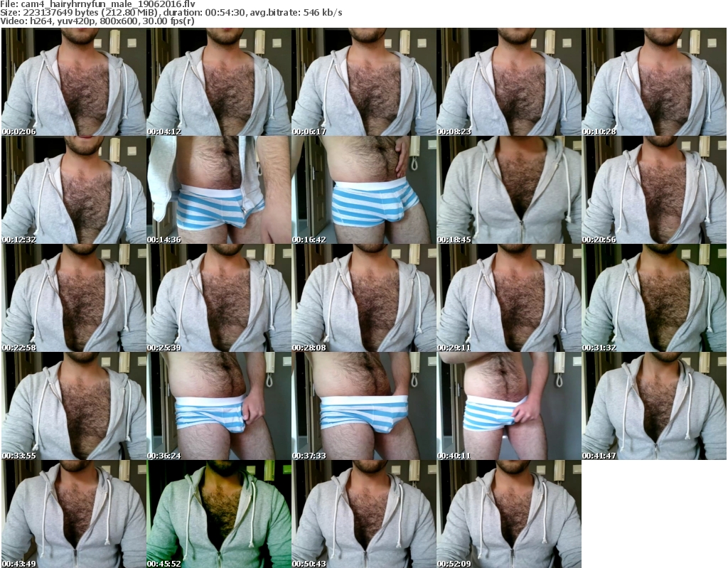Click the thumbnail stamped 00:22:58
The width and height of the screenshot is (728, 568).
74,298
